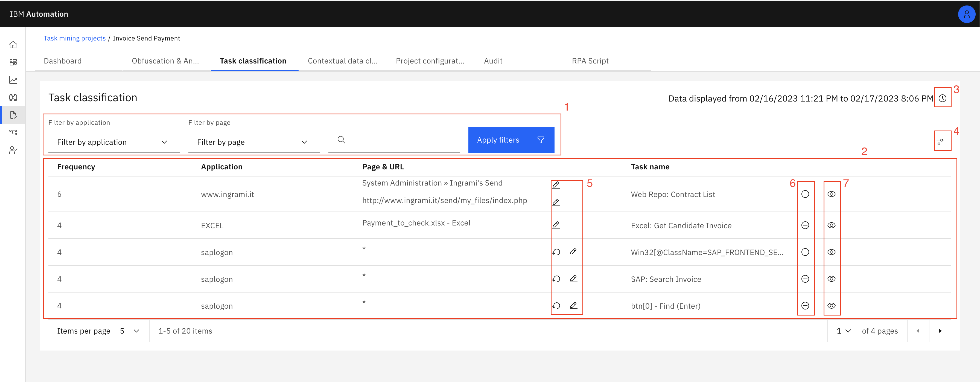
Task: Exclude the Excel: Get Candidate Invoice row
Action: click(x=805, y=225)
